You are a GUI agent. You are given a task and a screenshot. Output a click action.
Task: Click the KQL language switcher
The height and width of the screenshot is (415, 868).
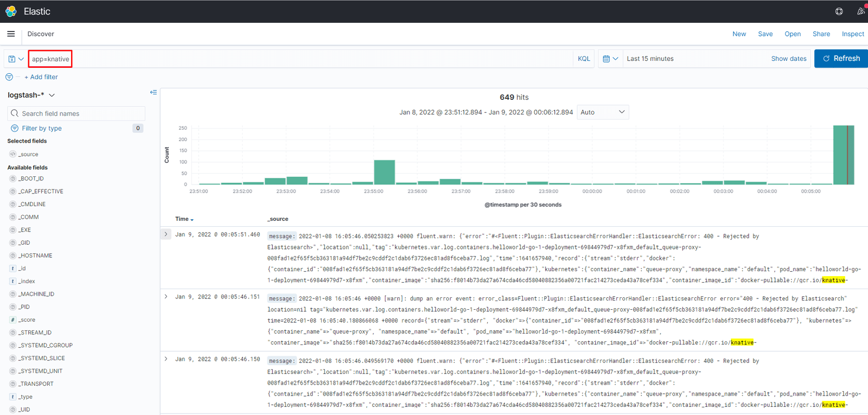pyautogui.click(x=584, y=59)
